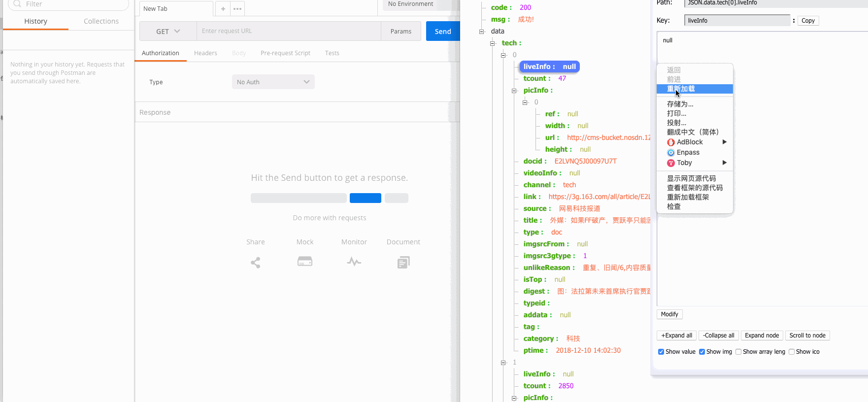Viewport: 868px width, 402px height.
Task: Click the Share icon in Postman
Action: 255,263
